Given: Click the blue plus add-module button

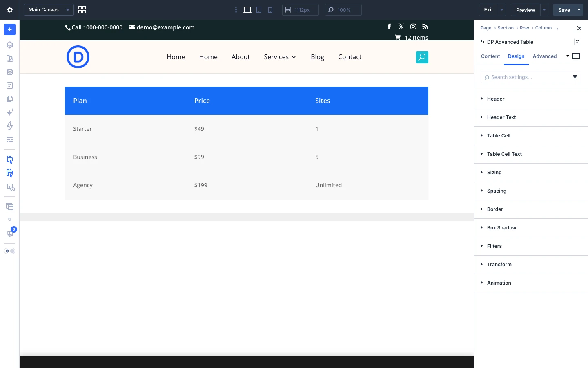Looking at the screenshot, I should pyautogui.click(x=10, y=29).
